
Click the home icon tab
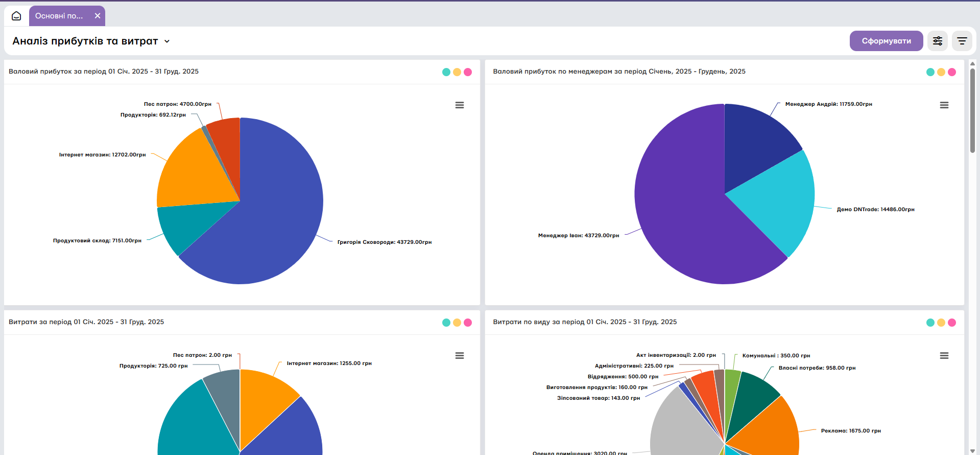16,16
